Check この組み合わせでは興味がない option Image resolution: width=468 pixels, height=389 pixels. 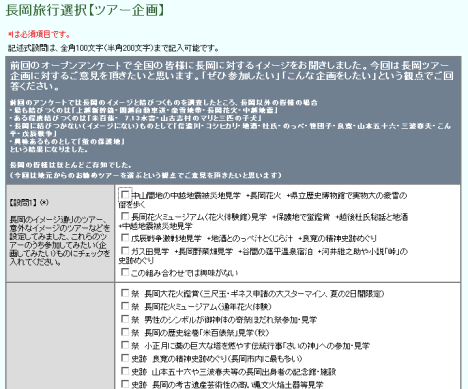125,272
